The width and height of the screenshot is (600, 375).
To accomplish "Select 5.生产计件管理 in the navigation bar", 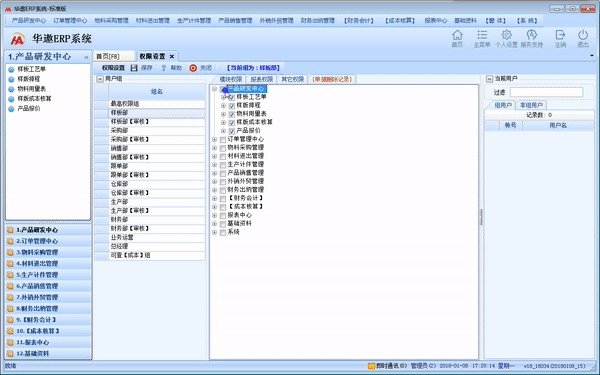I will pos(49,275).
